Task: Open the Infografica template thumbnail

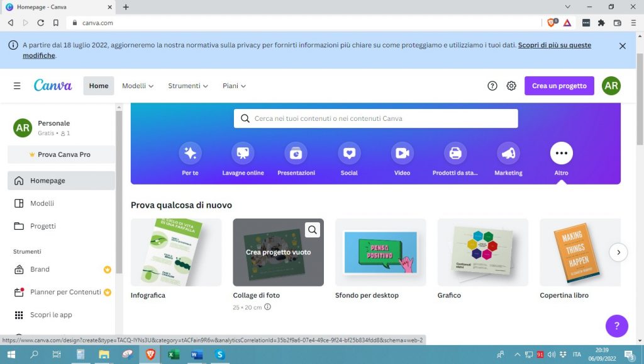Action: 176,253
